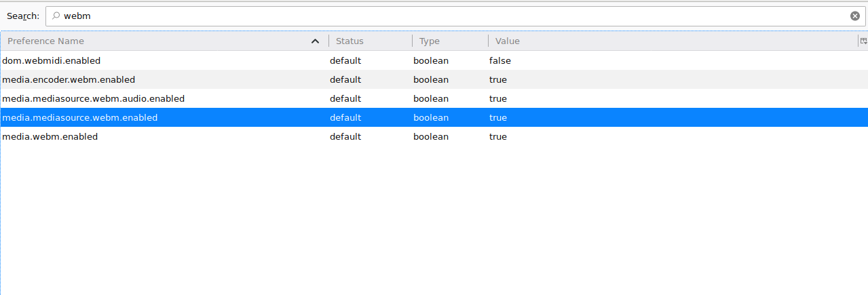This screenshot has width=868, height=295.
Task: Click true value of media.mediasource.webm.audio.enabled
Action: tap(498, 98)
